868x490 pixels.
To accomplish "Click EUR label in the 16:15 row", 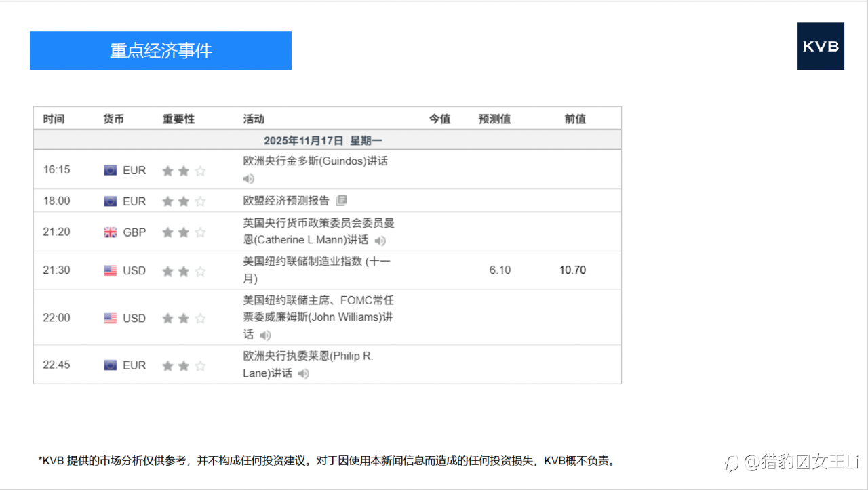I will (x=134, y=170).
